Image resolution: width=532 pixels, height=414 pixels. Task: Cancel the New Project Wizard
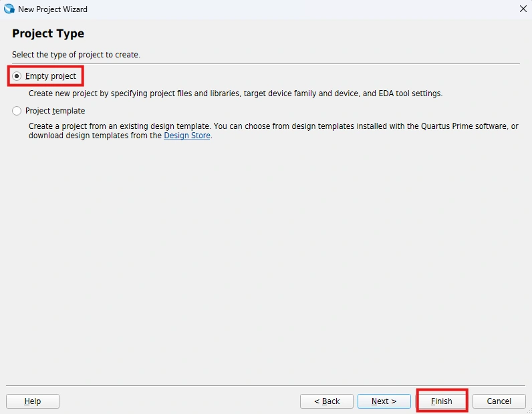pos(499,401)
